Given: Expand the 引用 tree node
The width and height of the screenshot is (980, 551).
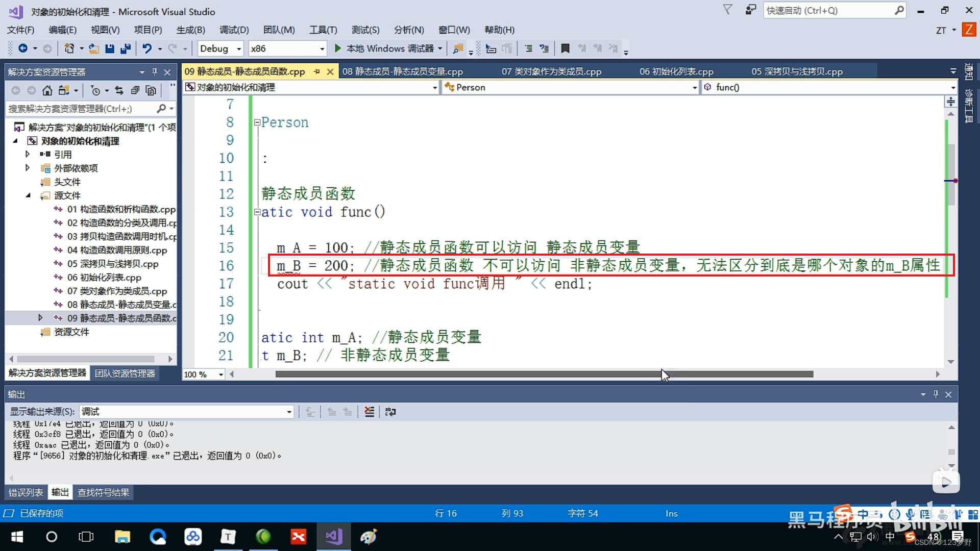Looking at the screenshot, I should 28,154.
